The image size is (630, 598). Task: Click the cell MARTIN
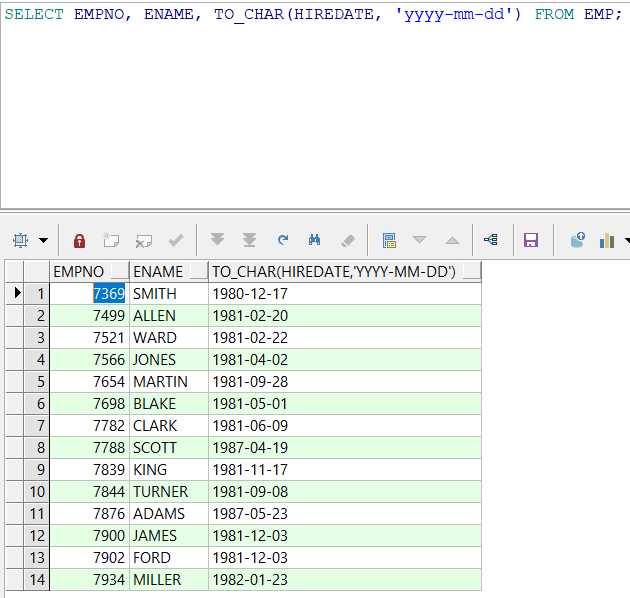(x=169, y=382)
